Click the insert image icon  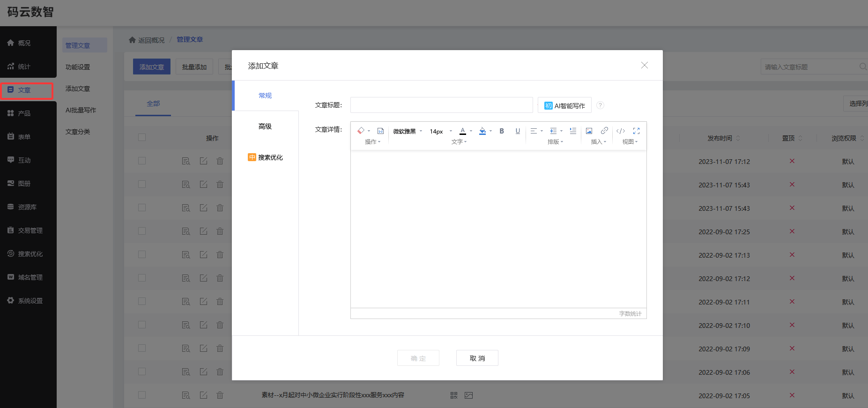[x=589, y=131]
